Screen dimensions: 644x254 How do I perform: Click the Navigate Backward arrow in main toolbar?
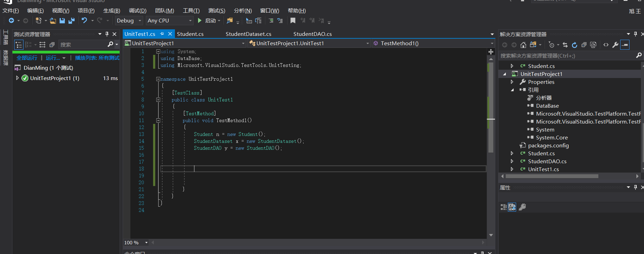pos(11,21)
